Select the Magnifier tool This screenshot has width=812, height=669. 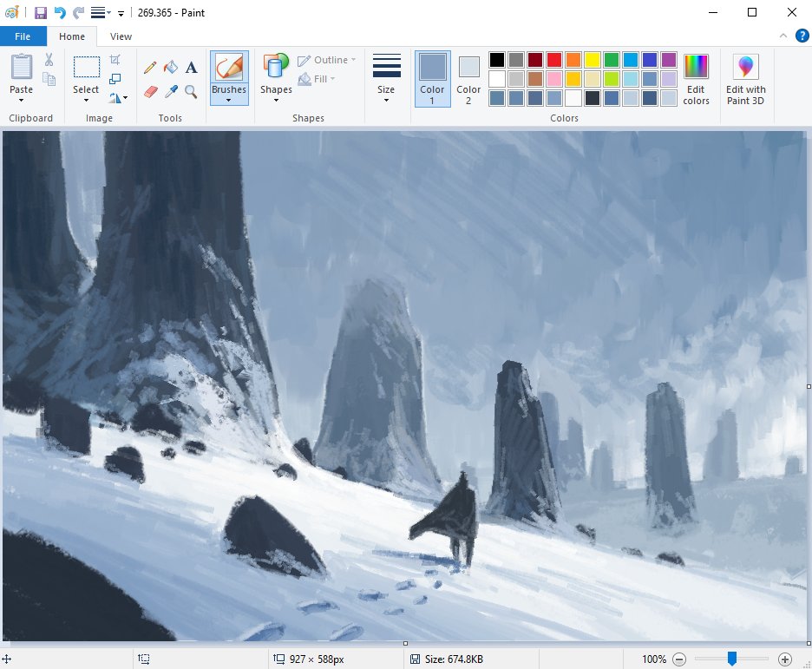click(x=191, y=92)
